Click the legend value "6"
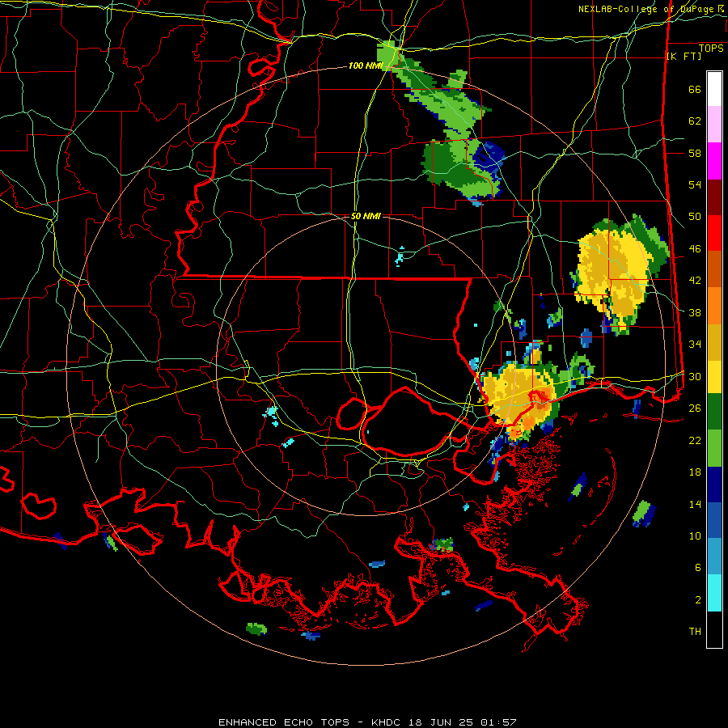The width and height of the screenshot is (728, 728). tap(698, 567)
